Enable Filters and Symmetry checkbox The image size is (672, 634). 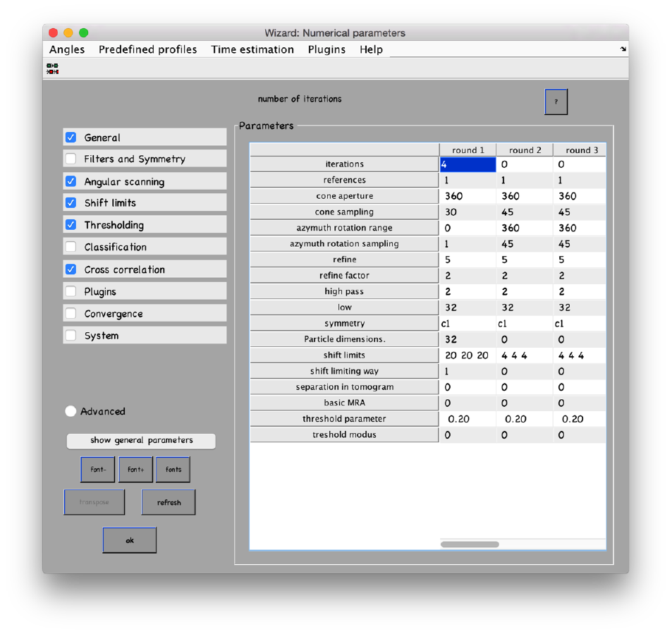pos(71,159)
